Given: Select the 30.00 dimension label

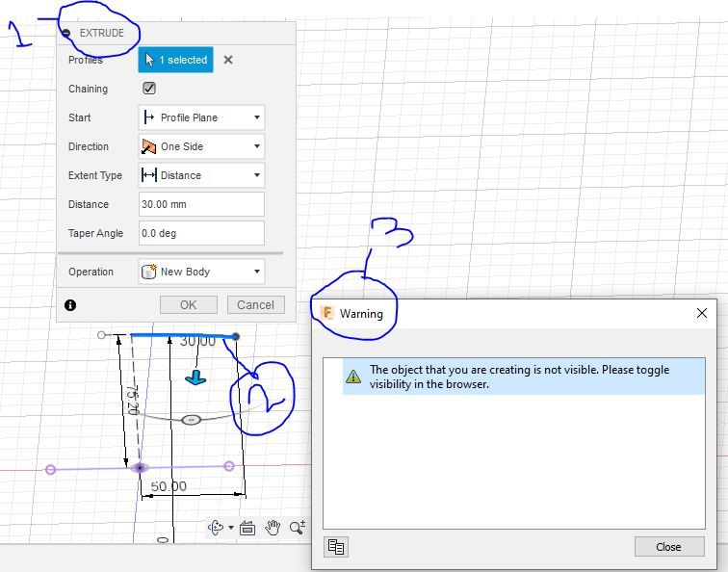Looking at the screenshot, I should [197, 341].
